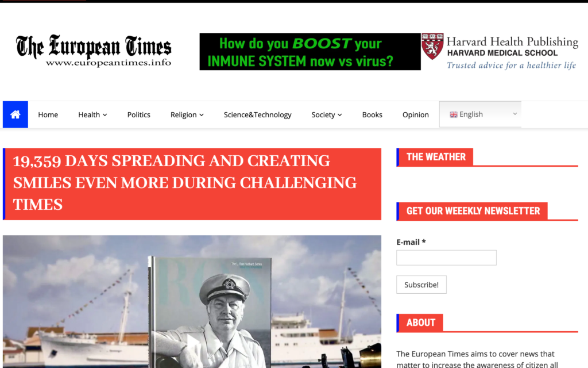Click the blue home icon button
Viewport: 588px width, 368px height.
pyautogui.click(x=16, y=114)
